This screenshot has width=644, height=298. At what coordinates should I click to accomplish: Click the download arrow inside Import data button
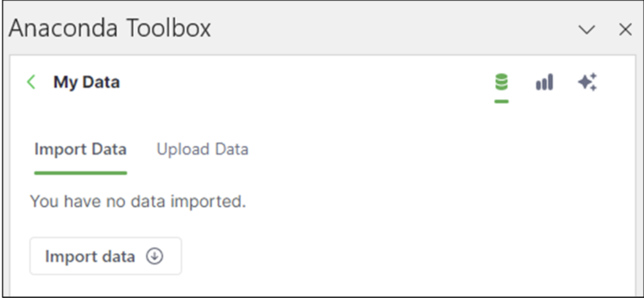click(x=155, y=256)
